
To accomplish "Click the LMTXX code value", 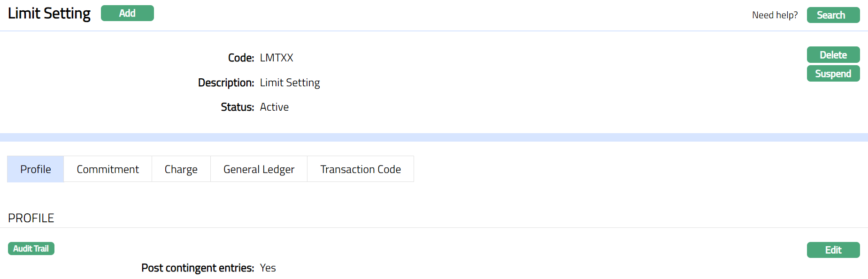I will [x=277, y=58].
